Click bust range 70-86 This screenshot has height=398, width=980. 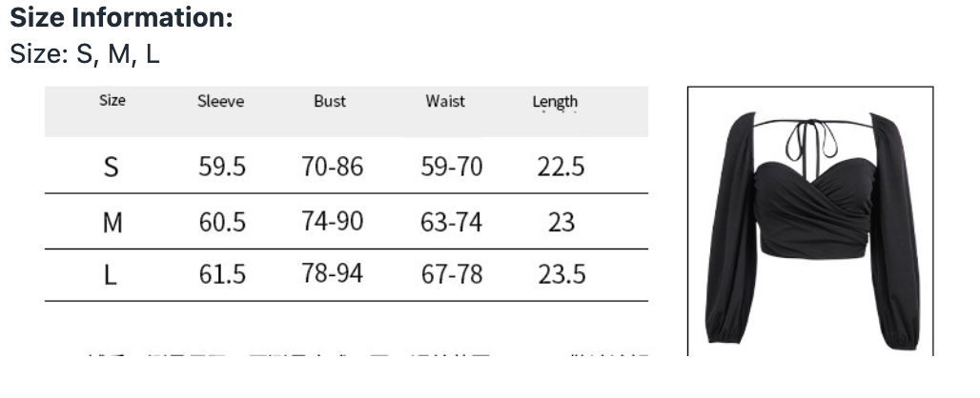click(333, 167)
